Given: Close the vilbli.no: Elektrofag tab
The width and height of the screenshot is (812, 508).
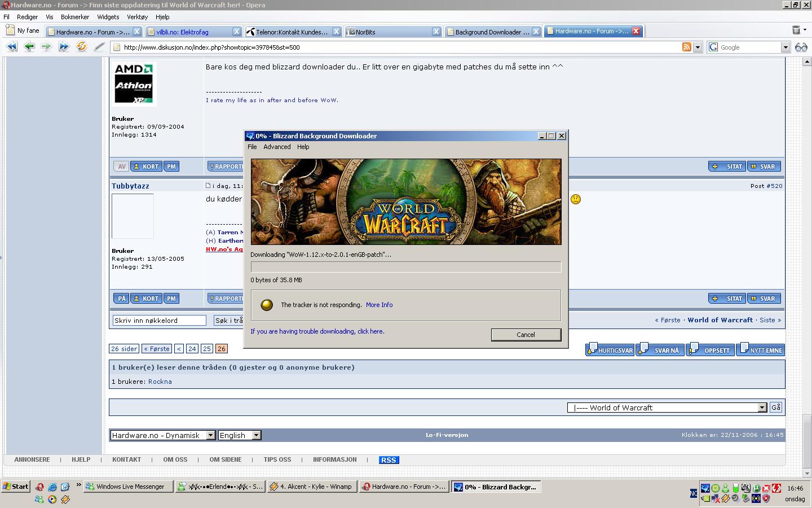Looking at the screenshot, I should coord(237,32).
